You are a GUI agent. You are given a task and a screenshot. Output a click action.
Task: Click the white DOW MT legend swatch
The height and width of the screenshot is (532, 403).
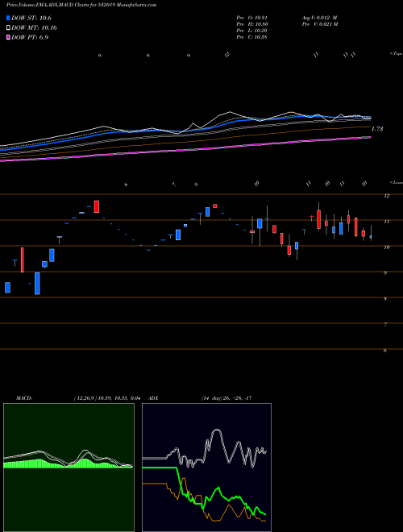(x=9, y=27)
